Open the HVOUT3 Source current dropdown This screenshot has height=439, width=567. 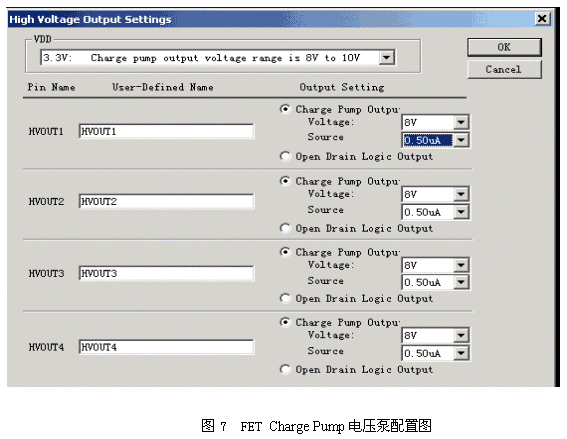[461, 282]
